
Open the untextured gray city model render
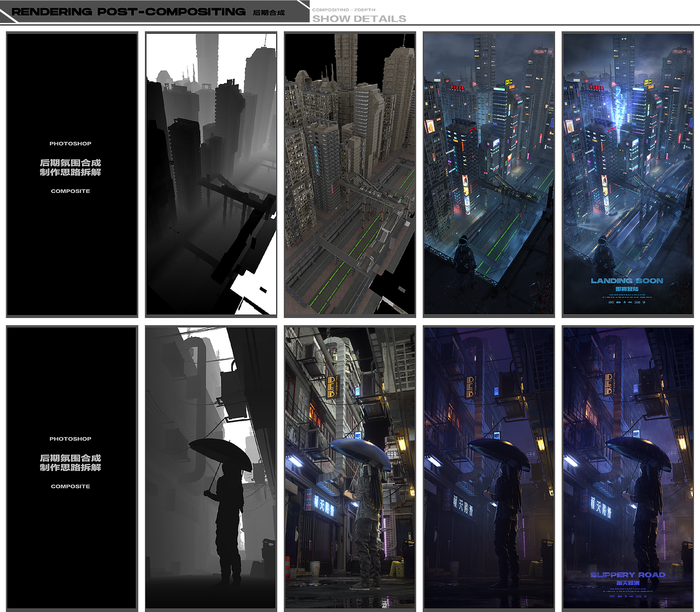click(x=350, y=174)
